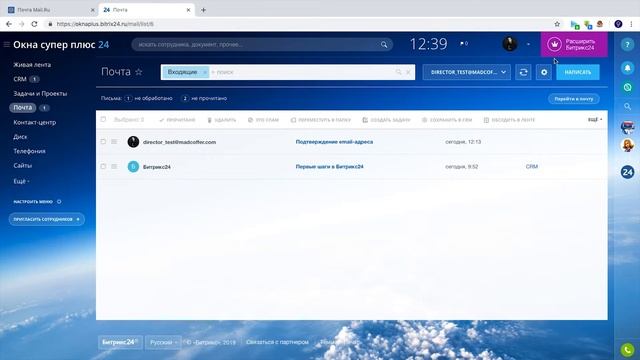This screenshot has height=360, width=640.
Task: Expand Ещё in left menu
Action: [21, 181]
